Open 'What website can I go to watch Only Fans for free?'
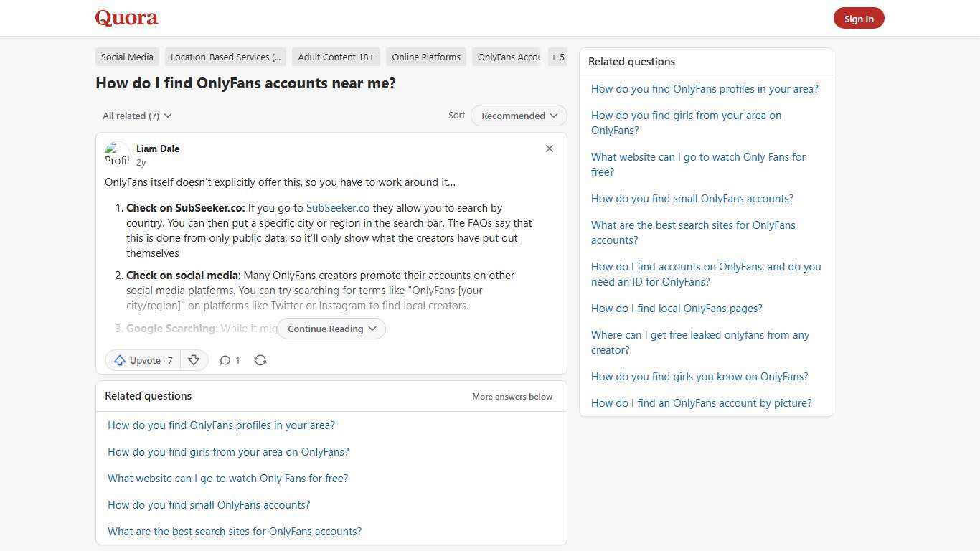Screen dimensions: 980x551 697,164
